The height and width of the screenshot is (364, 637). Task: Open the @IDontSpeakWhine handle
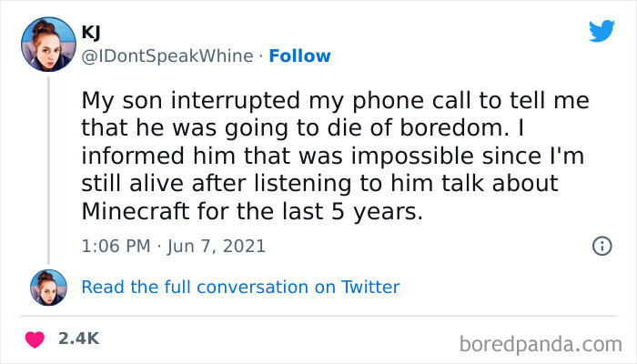(167, 56)
